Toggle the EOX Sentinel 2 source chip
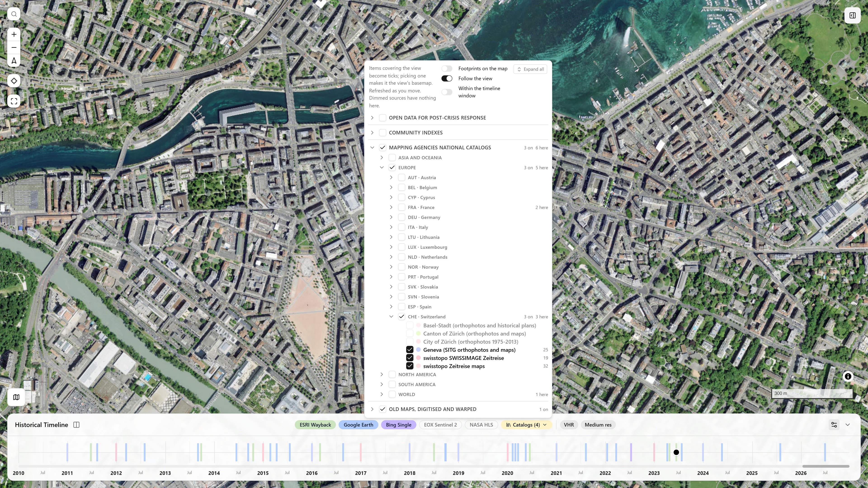The image size is (868, 488). point(440,425)
